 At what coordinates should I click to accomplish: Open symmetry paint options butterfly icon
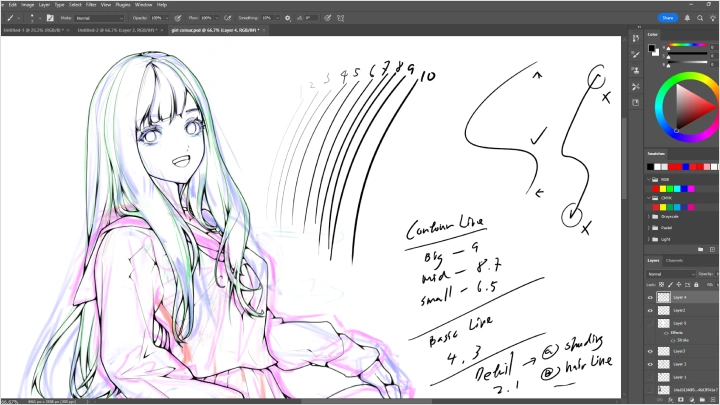click(x=341, y=18)
